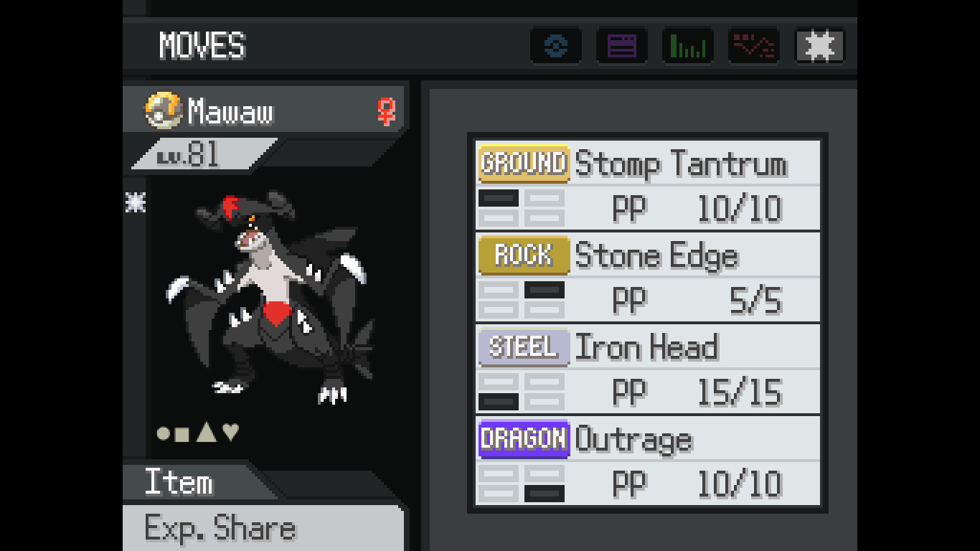Click the DRAGON type badge
The height and width of the screenshot is (551, 980).
(524, 438)
